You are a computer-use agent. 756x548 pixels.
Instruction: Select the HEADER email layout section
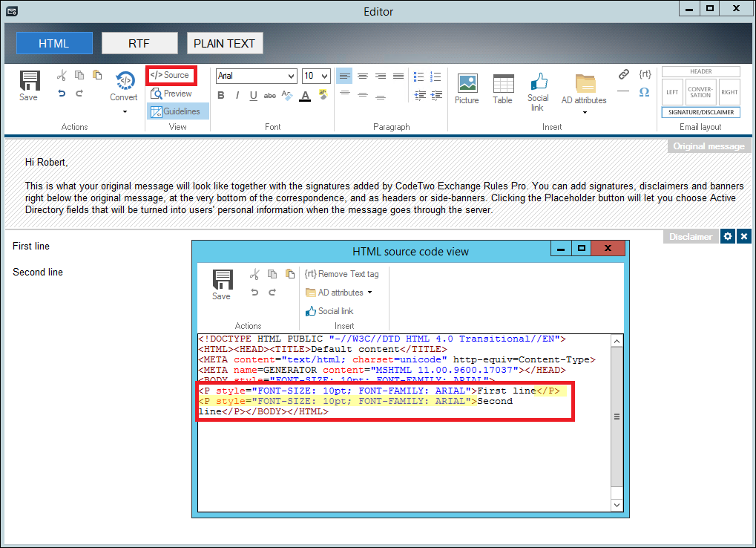[x=700, y=71]
